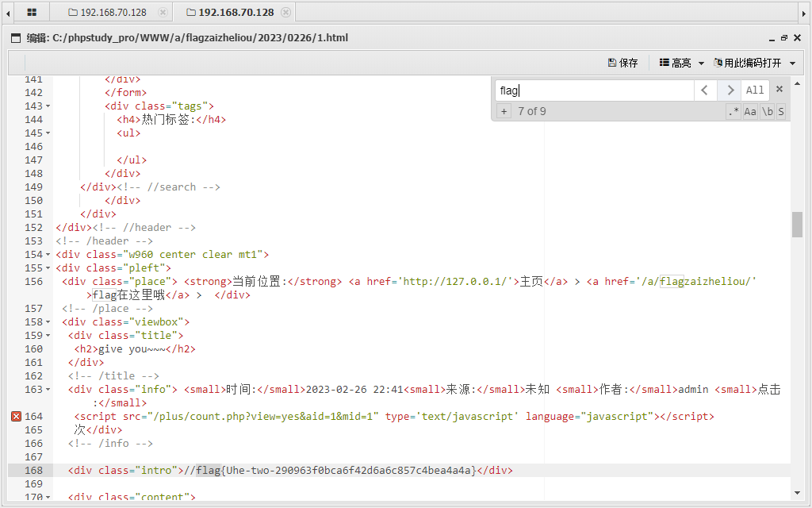812x508 pixels.
Task: Click the error marker on line 164
Action: (x=16, y=416)
